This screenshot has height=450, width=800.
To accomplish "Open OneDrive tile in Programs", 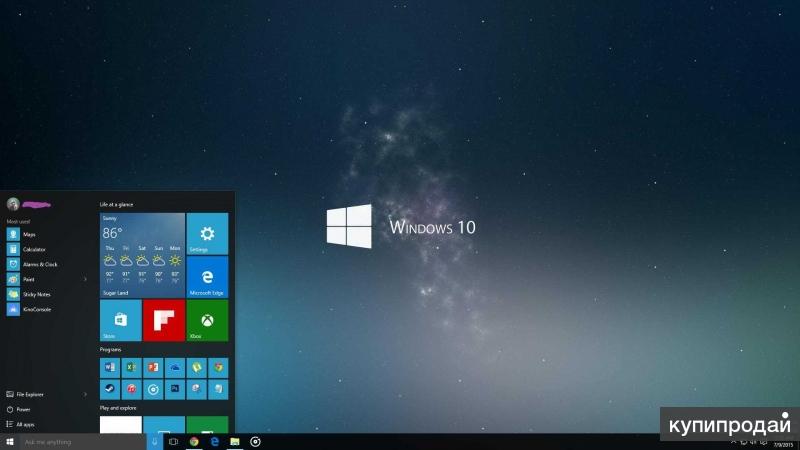I will point(174,367).
